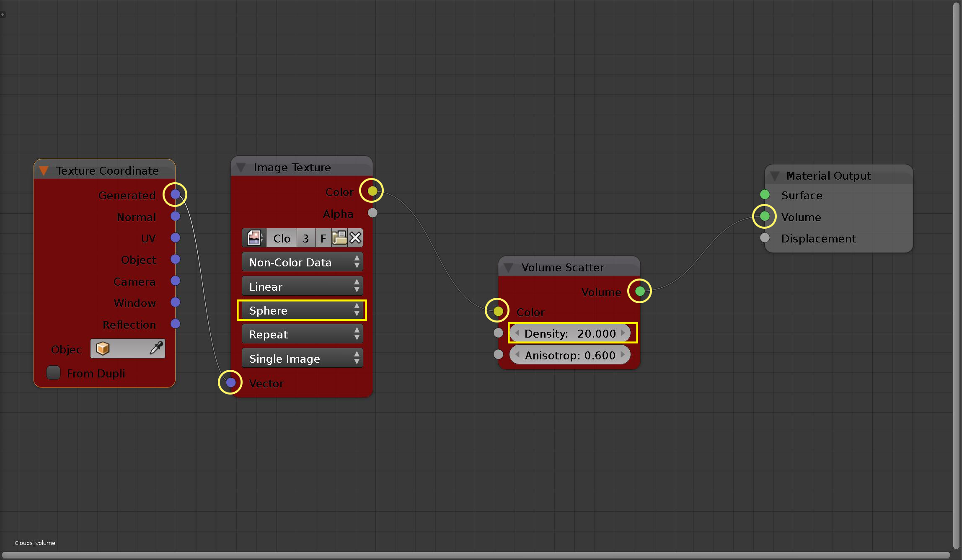Increase Anisotropy with right arrow

click(623, 355)
